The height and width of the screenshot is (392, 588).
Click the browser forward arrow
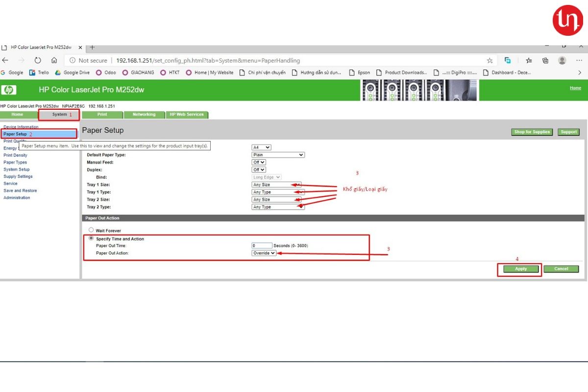(21, 60)
